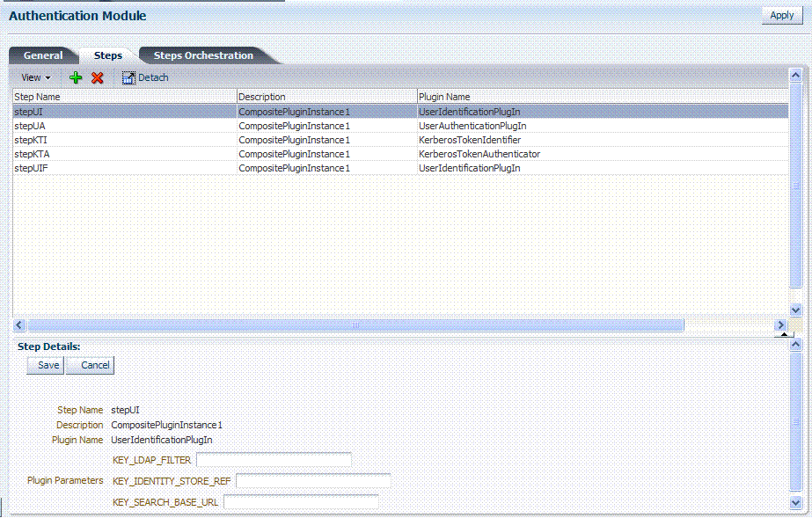Click the Description column header
812x518 pixels.
tap(326, 97)
